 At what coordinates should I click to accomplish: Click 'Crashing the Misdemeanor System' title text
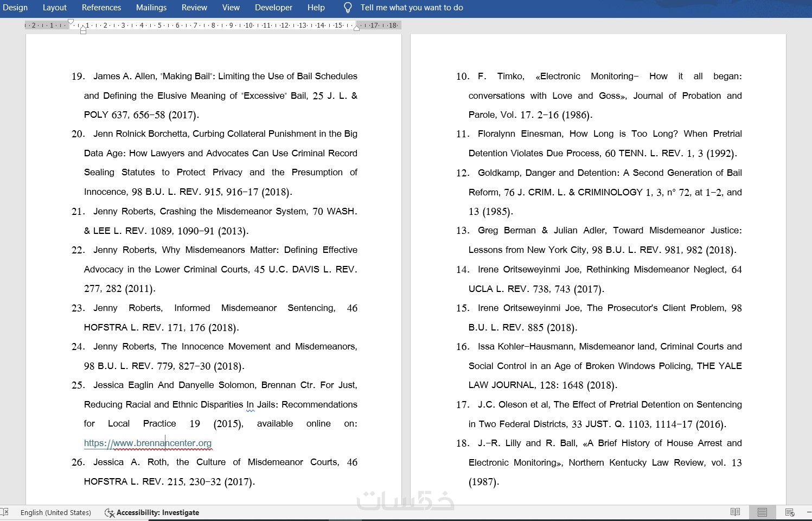pyautogui.click(x=233, y=211)
